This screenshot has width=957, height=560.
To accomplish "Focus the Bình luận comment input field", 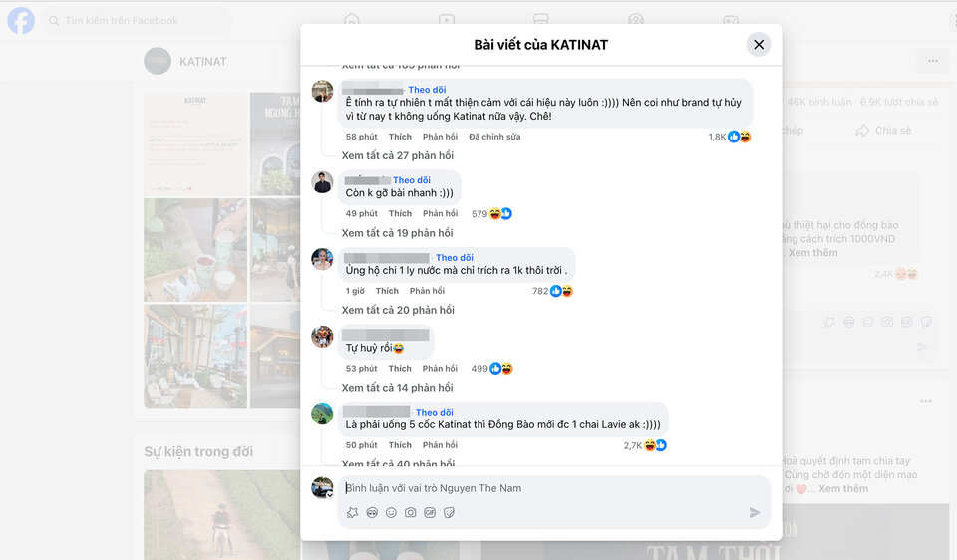I will tap(554, 488).
